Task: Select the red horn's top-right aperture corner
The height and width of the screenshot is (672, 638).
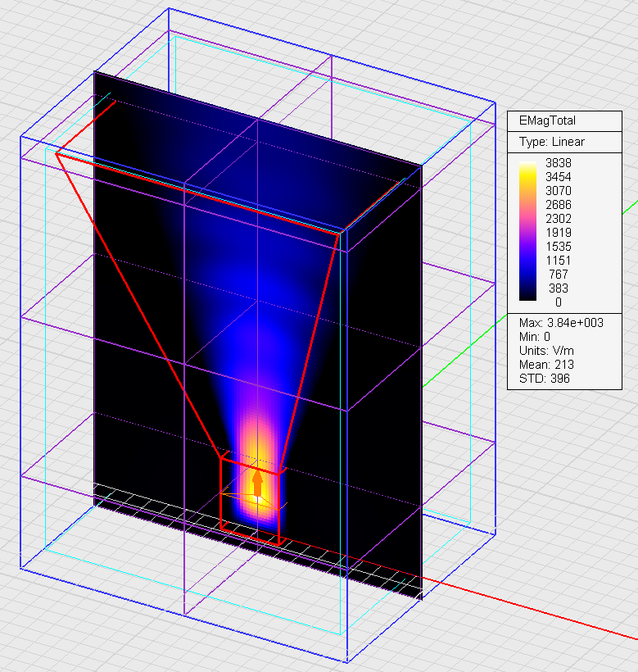Action: 338,234
